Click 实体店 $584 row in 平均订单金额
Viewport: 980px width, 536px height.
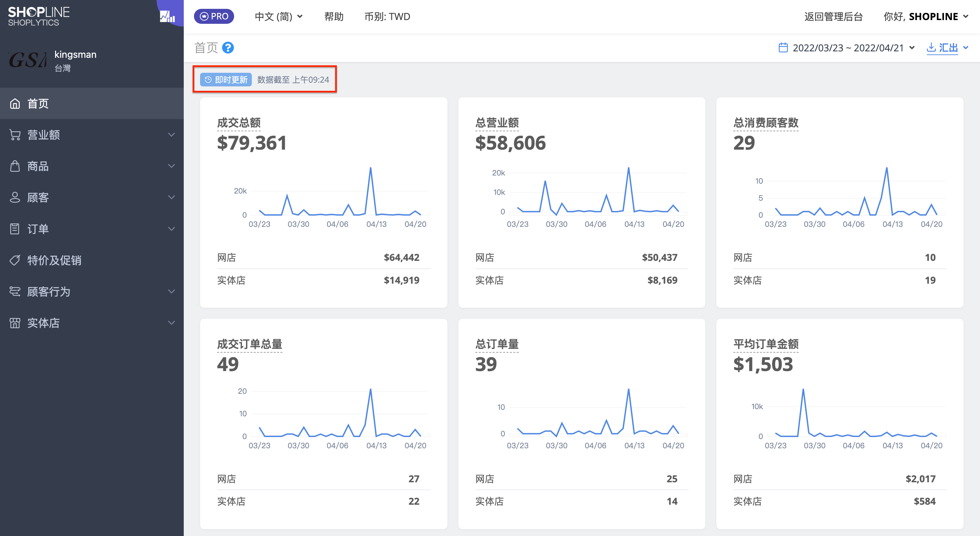click(x=839, y=502)
